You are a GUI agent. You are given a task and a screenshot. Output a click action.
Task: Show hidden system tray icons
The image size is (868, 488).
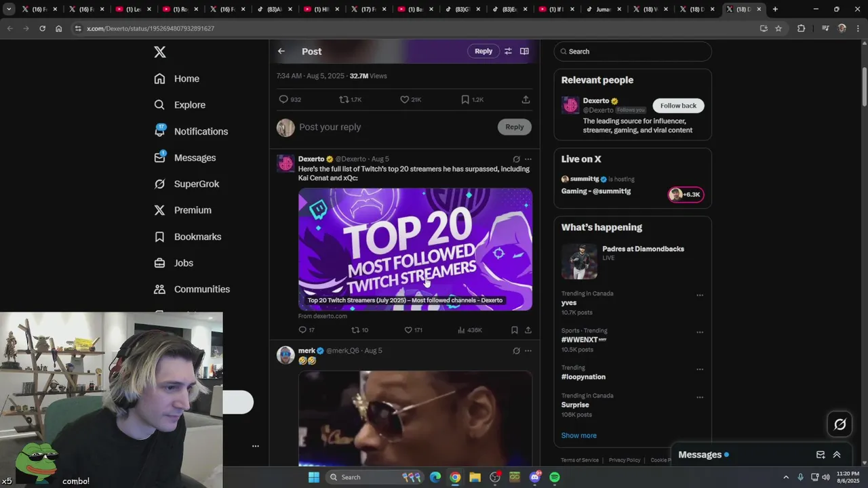[x=786, y=477]
